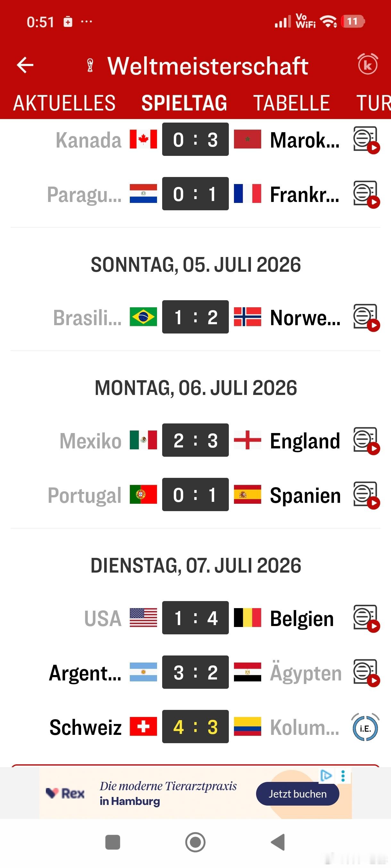
Task: Open the kicker alarm icon top right
Action: [x=367, y=64]
